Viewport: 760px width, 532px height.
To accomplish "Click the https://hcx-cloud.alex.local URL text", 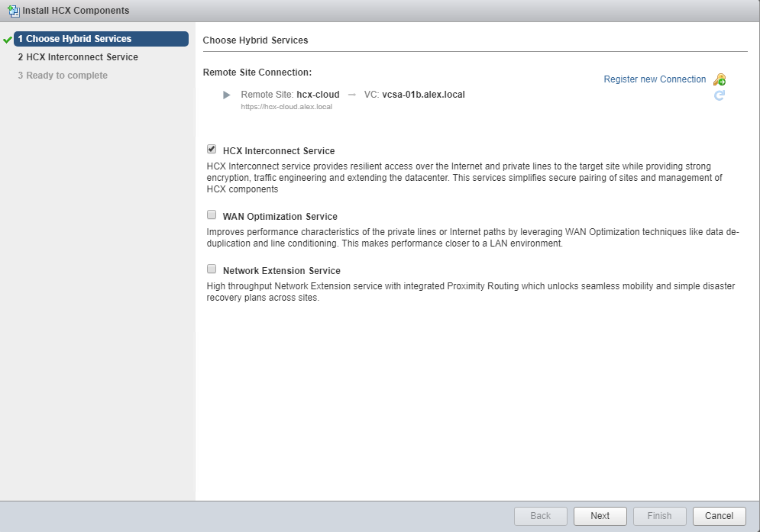I will point(286,107).
